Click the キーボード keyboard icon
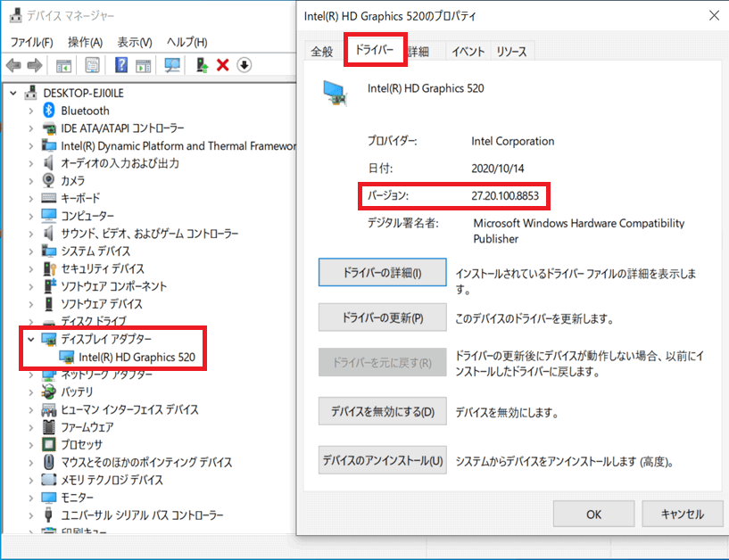This screenshot has height=560, width=729. click(x=49, y=198)
